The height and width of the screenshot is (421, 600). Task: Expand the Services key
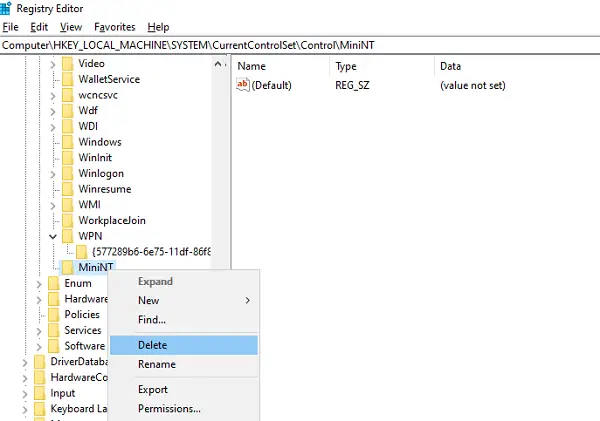click(x=39, y=331)
